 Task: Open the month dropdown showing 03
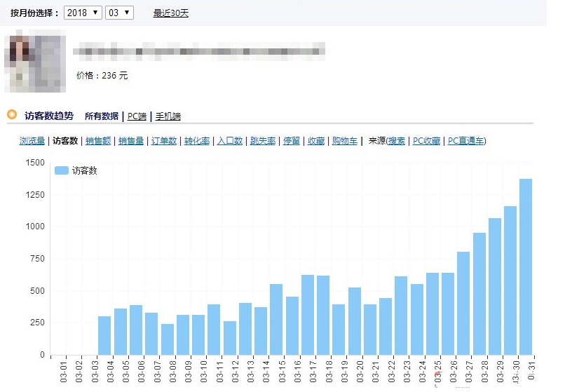118,13
